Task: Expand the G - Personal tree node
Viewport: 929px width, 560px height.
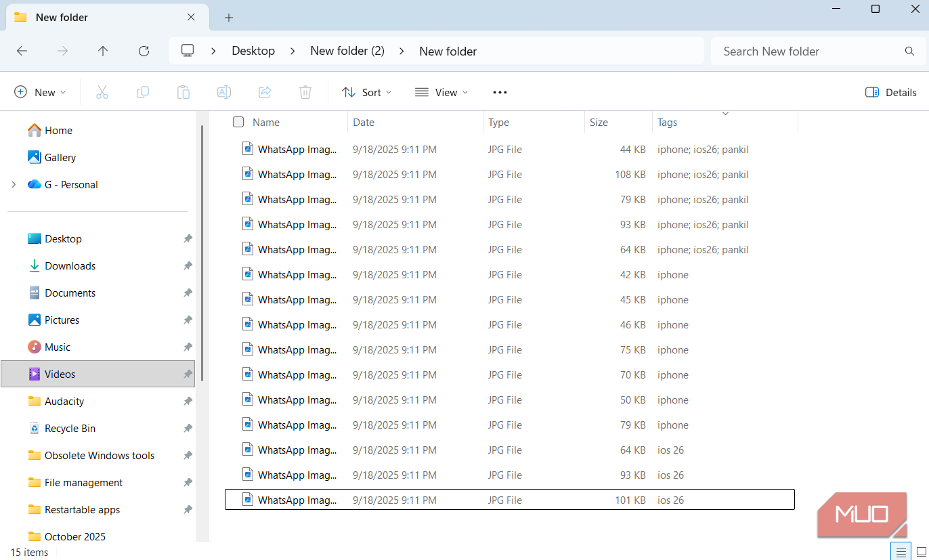Action: click(14, 184)
